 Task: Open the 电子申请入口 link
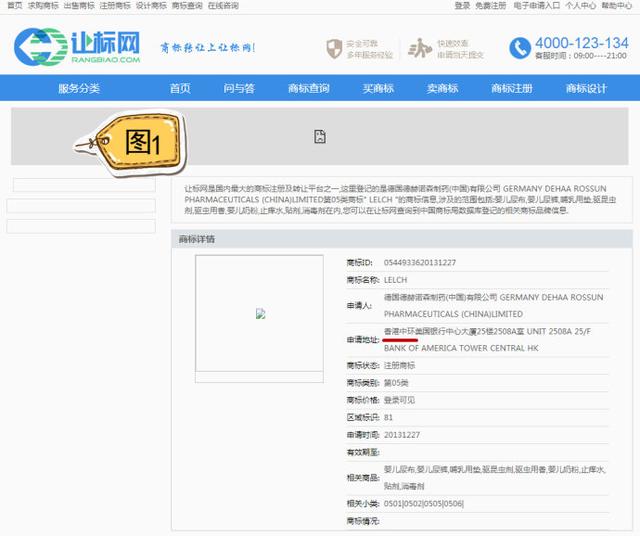(x=536, y=5)
